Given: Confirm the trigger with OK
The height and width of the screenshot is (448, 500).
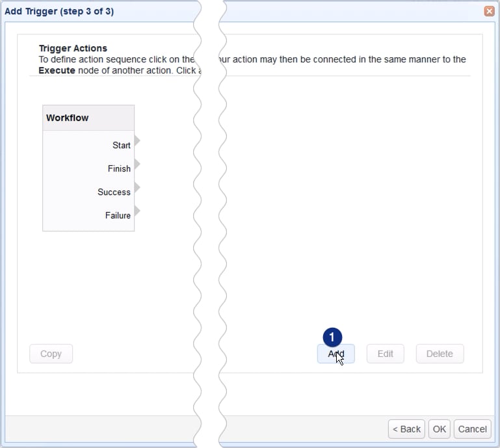Looking at the screenshot, I should pos(440,429).
